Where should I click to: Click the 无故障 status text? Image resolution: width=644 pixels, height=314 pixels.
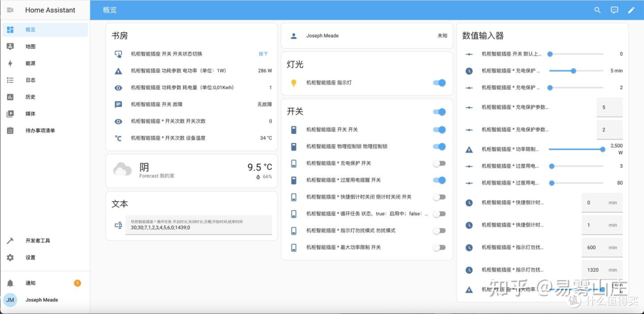tap(265, 104)
